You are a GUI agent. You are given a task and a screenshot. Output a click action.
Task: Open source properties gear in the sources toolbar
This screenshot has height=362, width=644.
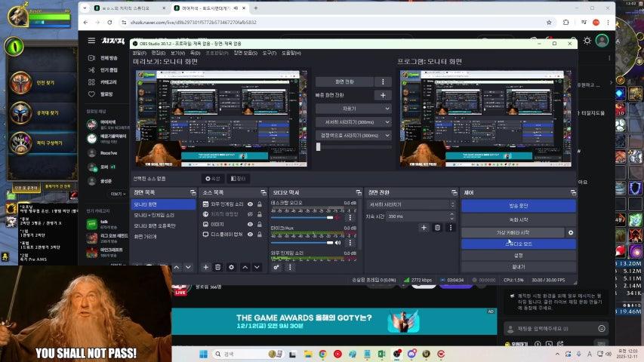[231, 267]
